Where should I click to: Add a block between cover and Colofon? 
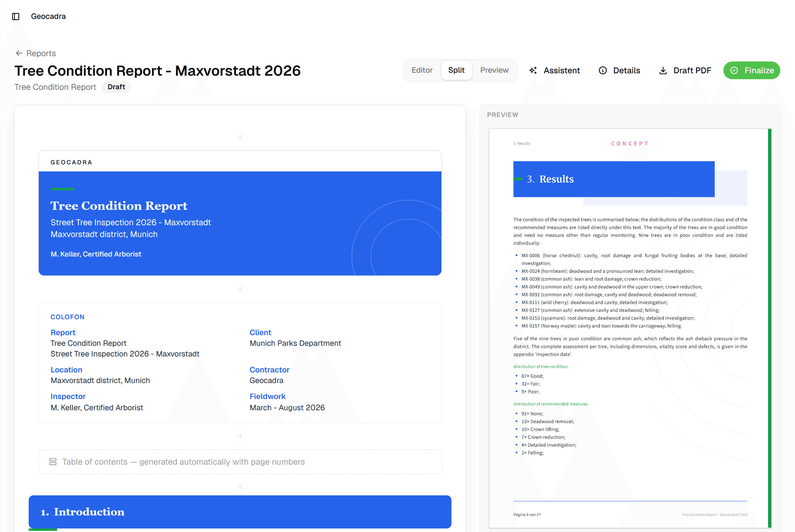240,289
